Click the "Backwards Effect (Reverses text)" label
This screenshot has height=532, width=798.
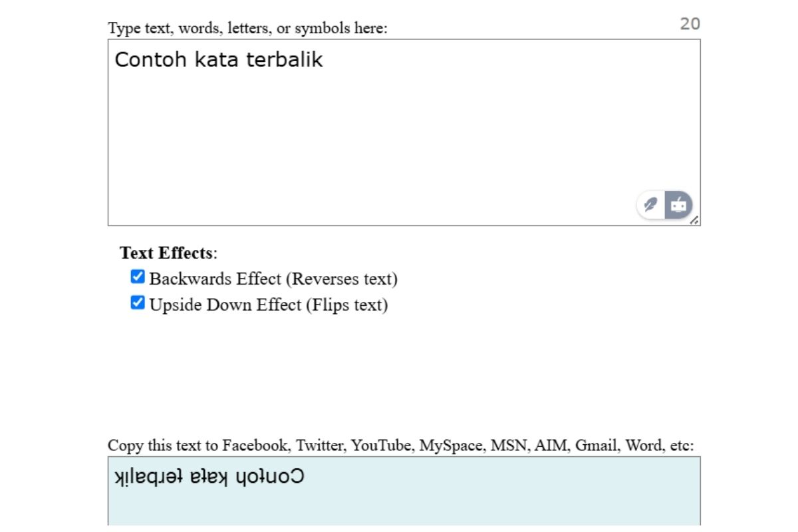click(x=273, y=279)
